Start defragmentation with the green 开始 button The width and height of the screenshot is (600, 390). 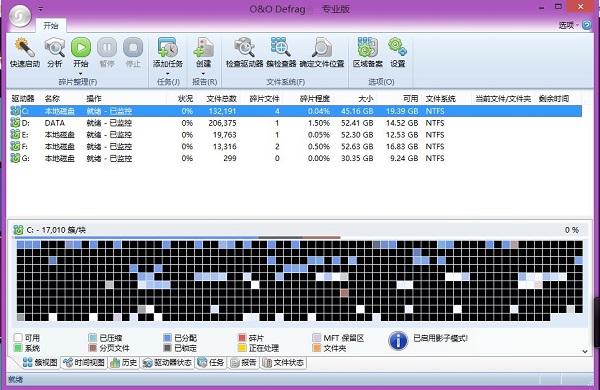click(x=81, y=47)
